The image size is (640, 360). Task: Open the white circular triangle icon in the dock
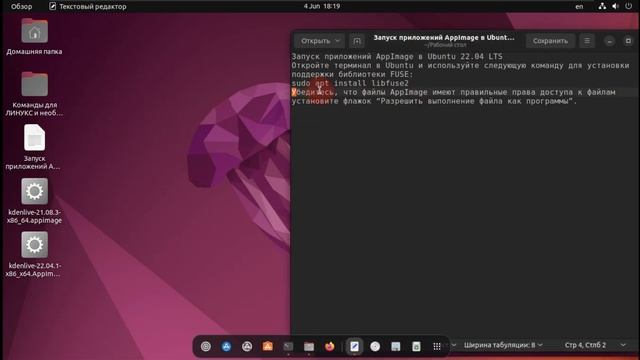247,346
